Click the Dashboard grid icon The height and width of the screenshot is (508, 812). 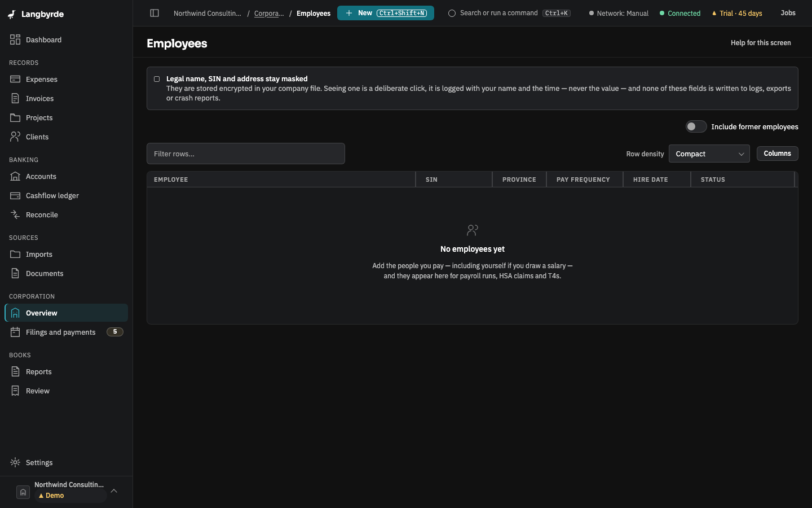pyautogui.click(x=15, y=40)
